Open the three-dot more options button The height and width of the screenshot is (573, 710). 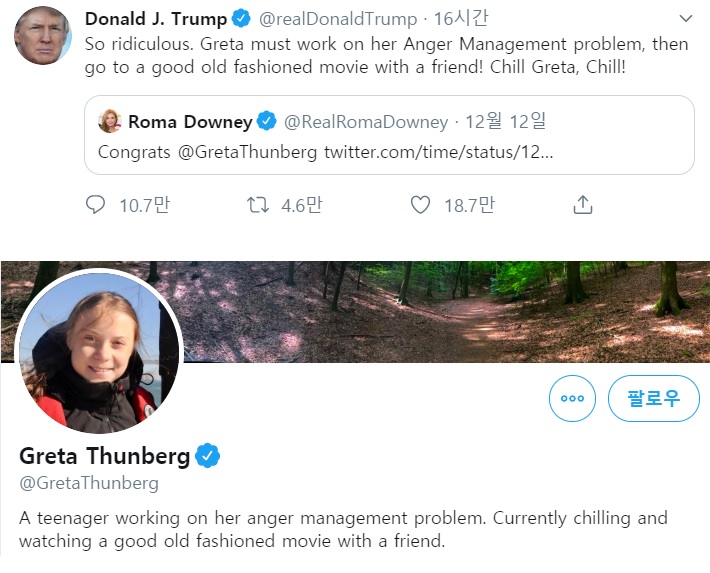coord(572,398)
